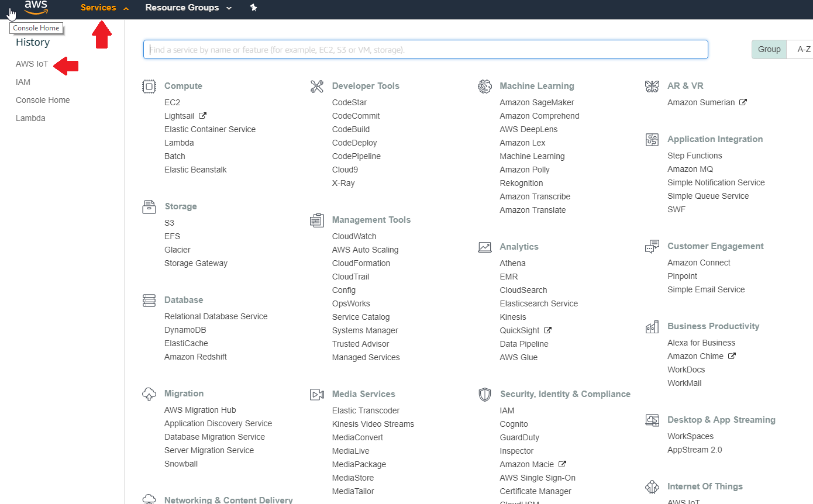Viewport: 813px width, 504px height.
Task: Click the pin icon in the navigation bar
Action: [x=253, y=8]
